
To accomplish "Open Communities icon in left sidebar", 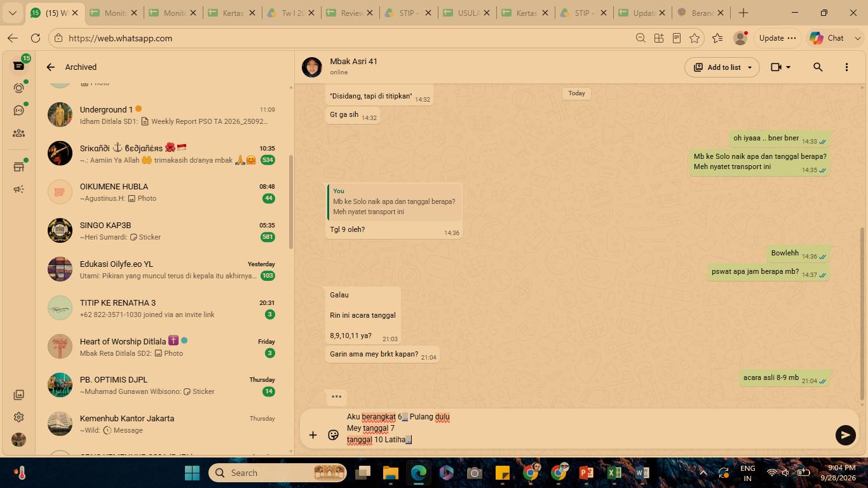I will (19, 133).
